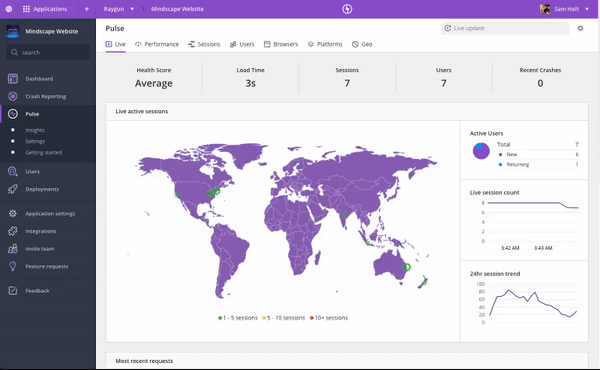Click the Recent Crashes 0 tile

540,78
